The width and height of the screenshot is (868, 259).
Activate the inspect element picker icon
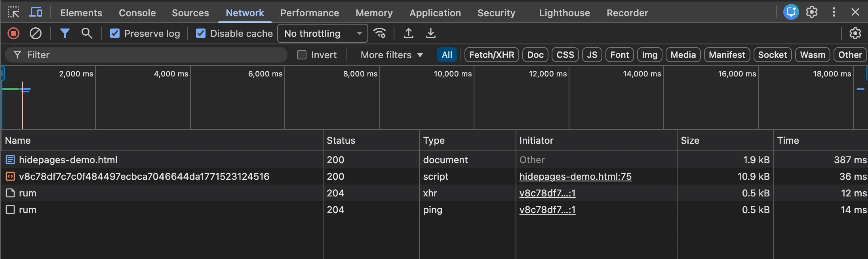13,13
